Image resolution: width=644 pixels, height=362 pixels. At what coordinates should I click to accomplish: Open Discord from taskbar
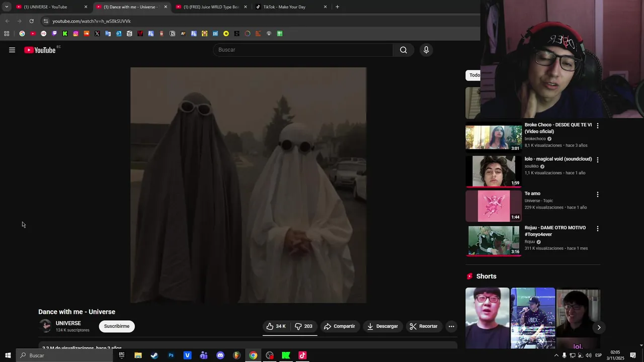[x=220, y=355]
